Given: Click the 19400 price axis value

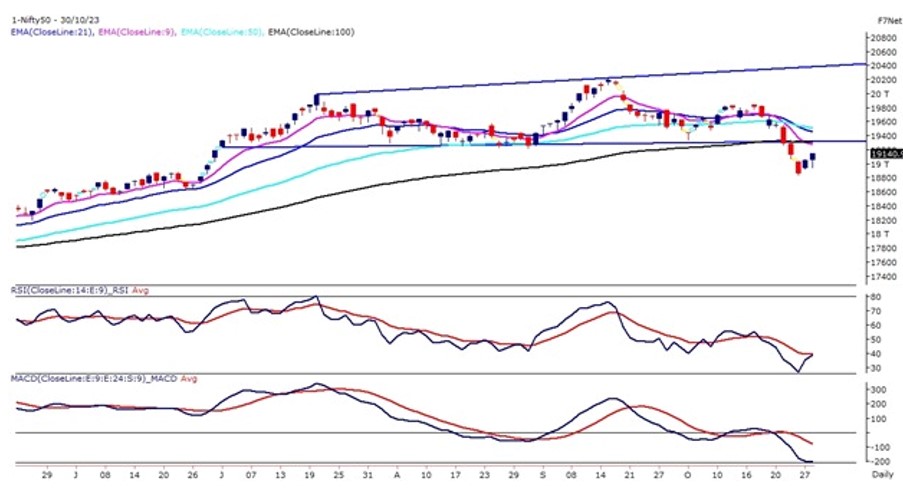Looking at the screenshot, I should coord(883,137).
